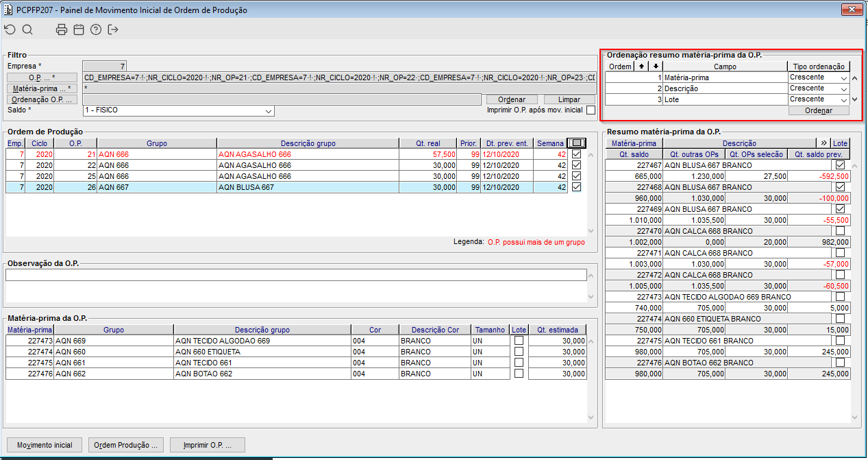Select the O.P. 22 row in grid

coord(287,165)
